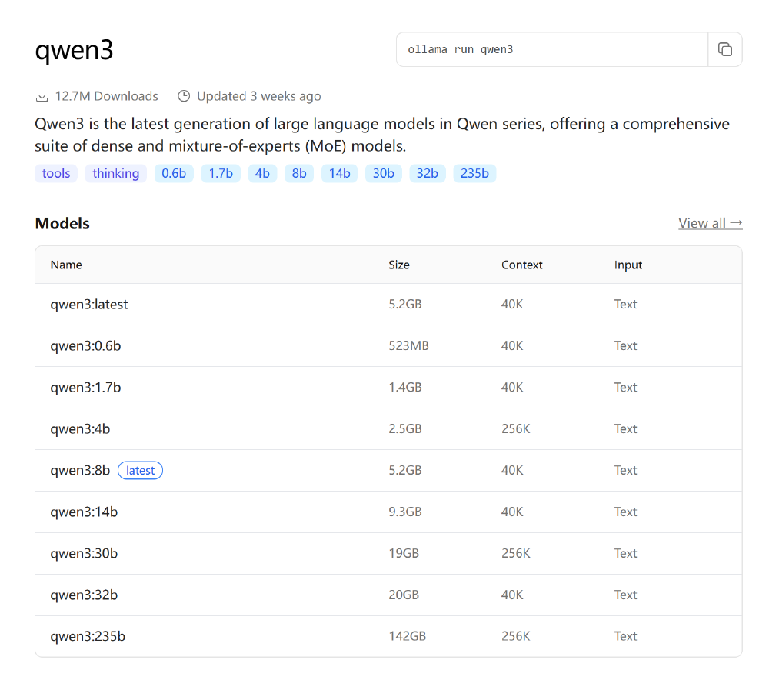Choose the 14b size tag

click(340, 173)
